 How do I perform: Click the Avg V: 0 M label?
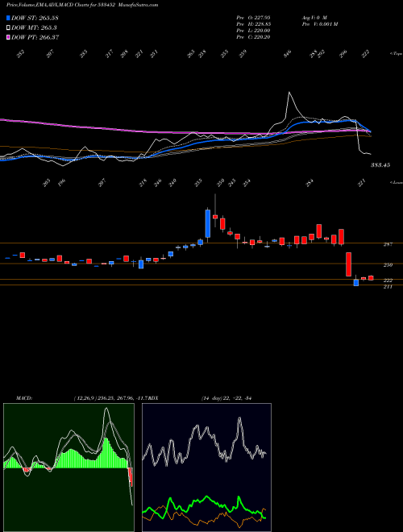coord(314,18)
